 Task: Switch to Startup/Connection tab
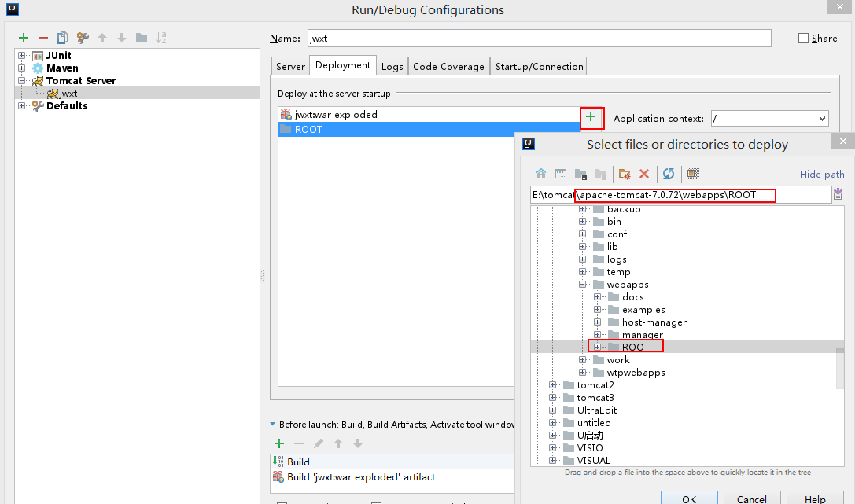click(x=539, y=67)
